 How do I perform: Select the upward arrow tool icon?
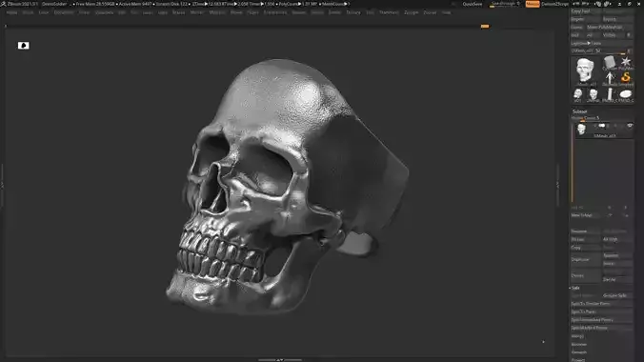[x=610, y=78]
